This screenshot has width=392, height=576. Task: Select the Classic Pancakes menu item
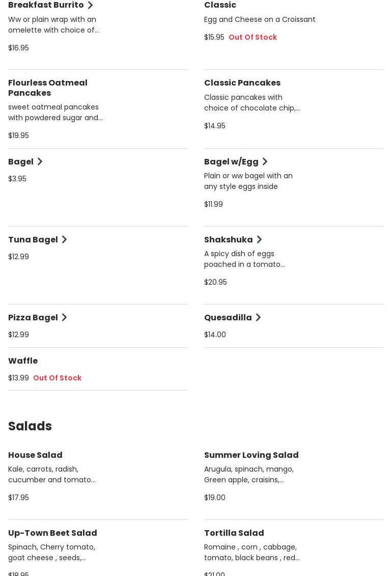pyautogui.click(x=242, y=83)
